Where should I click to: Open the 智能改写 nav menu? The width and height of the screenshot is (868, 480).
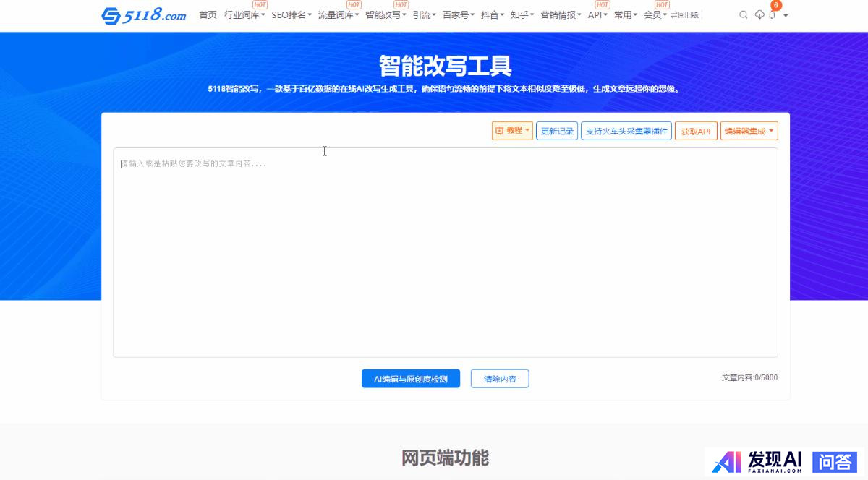tap(386, 15)
